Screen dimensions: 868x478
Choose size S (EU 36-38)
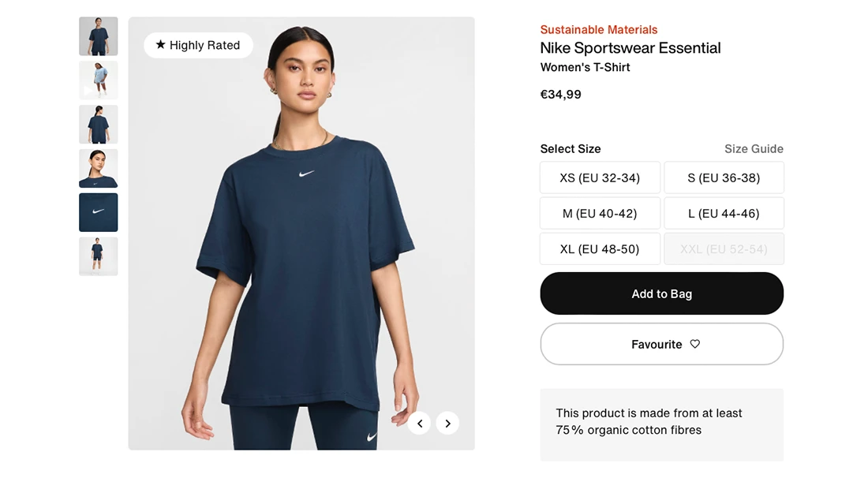(x=724, y=177)
